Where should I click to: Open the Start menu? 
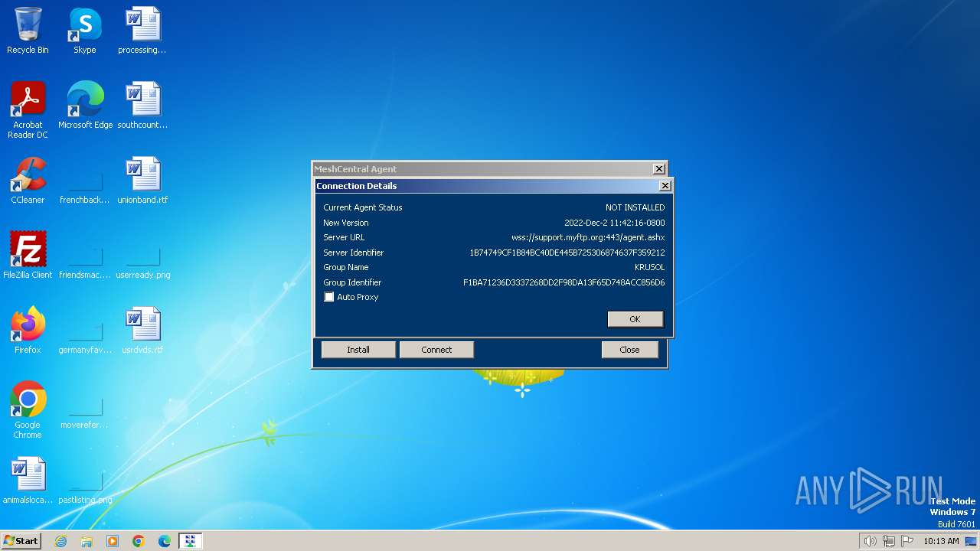point(21,541)
